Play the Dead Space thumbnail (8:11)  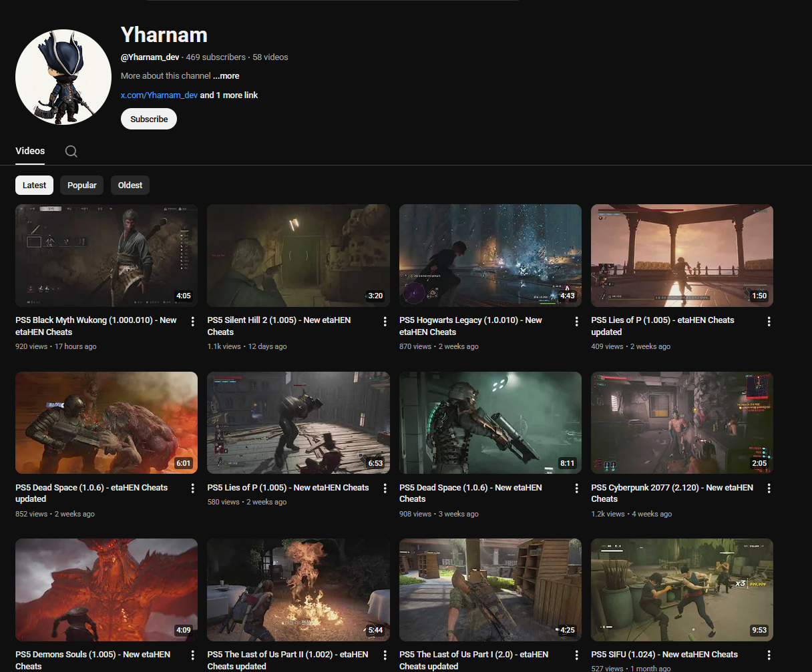click(490, 423)
